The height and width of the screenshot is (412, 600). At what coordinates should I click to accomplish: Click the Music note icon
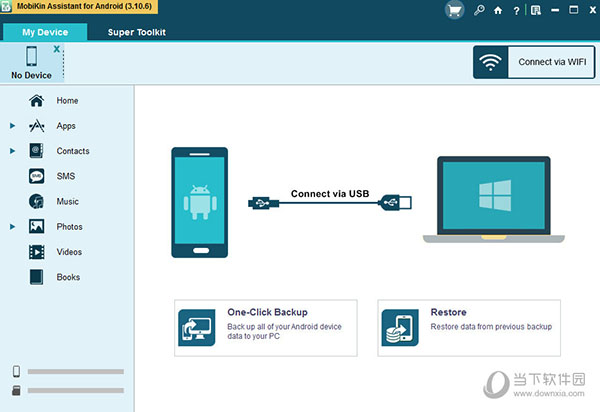coord(36,201)
